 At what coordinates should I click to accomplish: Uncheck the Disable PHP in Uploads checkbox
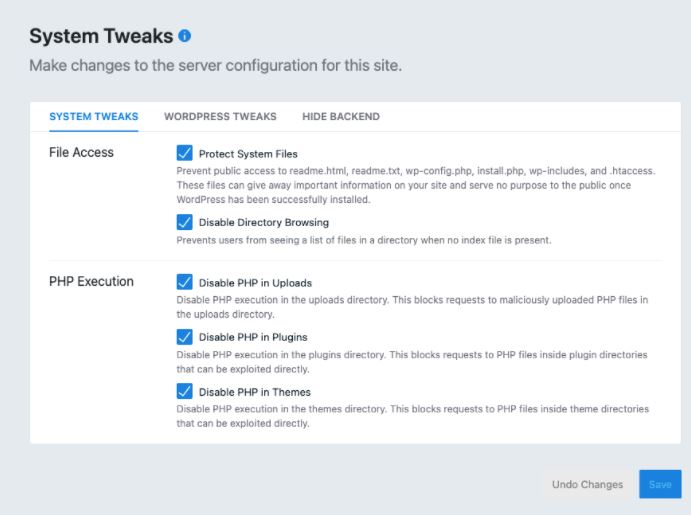[185, 282]
